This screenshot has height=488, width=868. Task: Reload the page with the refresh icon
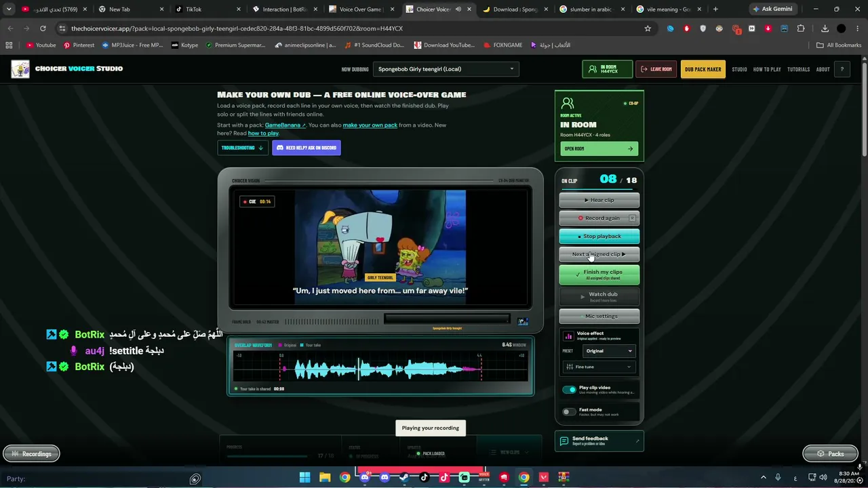[43, 28]
